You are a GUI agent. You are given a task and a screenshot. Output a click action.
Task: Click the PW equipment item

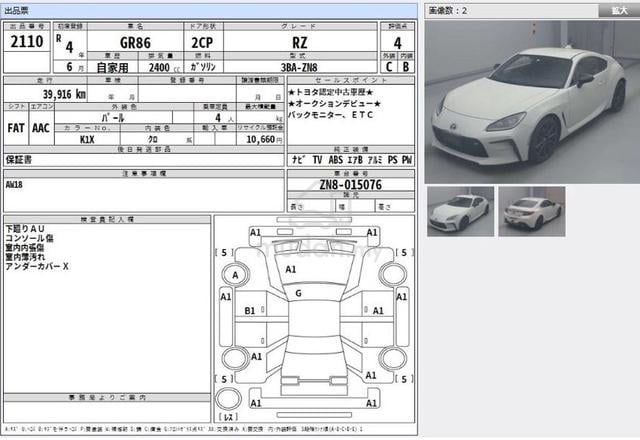tap(407, 160)
